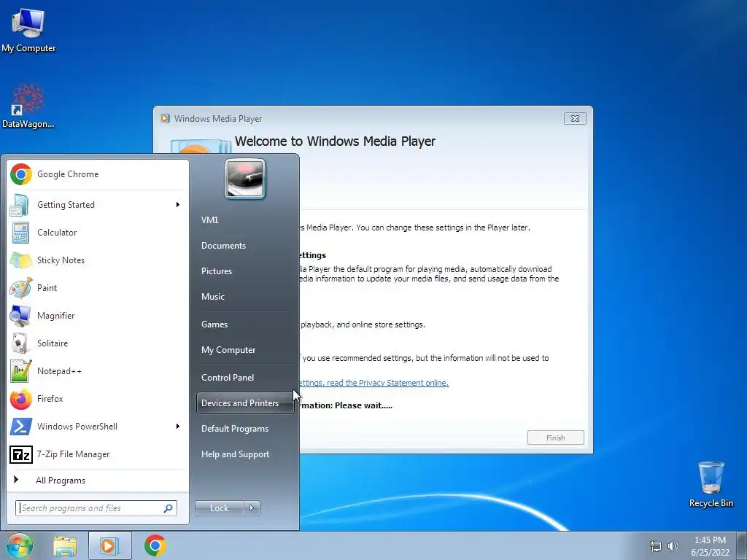747x560 pixels.
Task: Open Sticky Notes
Action: click(x=98, y=260)
